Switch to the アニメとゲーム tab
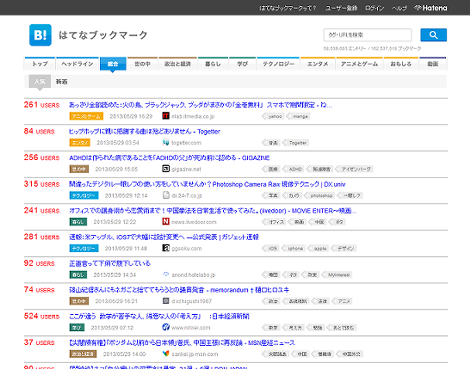This screenshot has width=470, height=369. click(x=359, y=64)
